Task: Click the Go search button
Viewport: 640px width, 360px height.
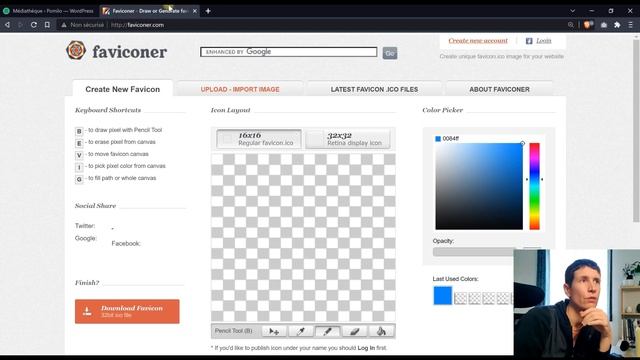Action: pos(390,53)
